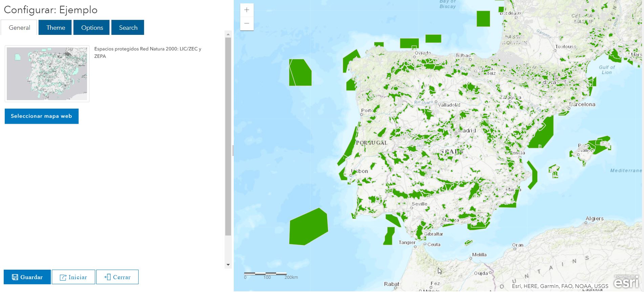The image size is (644, 292).
Task: Zoom in on the map
Action: tap(247, 10)
